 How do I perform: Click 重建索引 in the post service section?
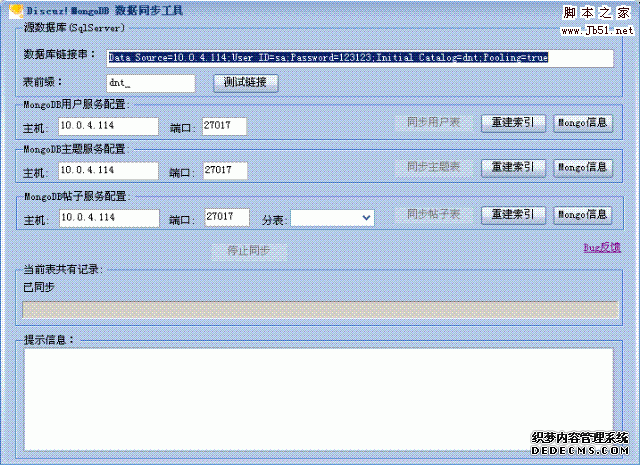point(513,215)
